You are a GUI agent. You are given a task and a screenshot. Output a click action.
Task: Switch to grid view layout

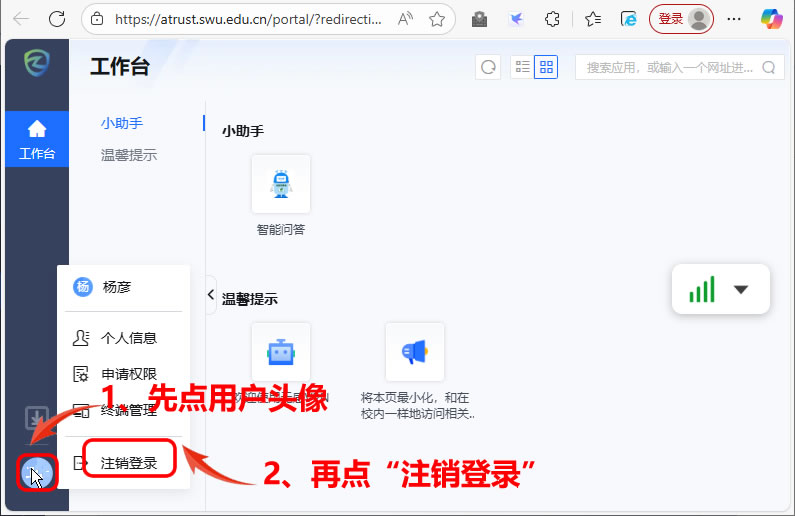tap(546, 67)
